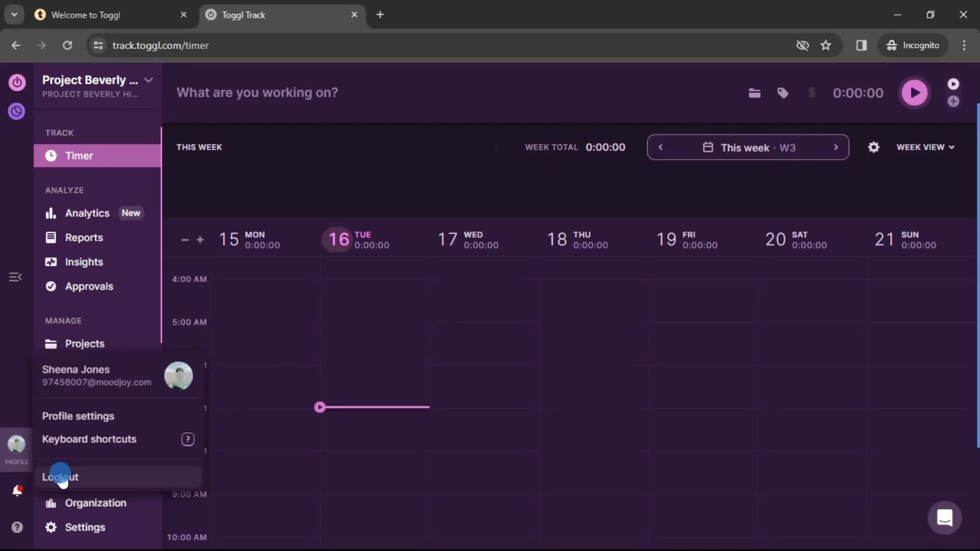Select Monday 15 day header
980x551 pixels.
point(249,239)
